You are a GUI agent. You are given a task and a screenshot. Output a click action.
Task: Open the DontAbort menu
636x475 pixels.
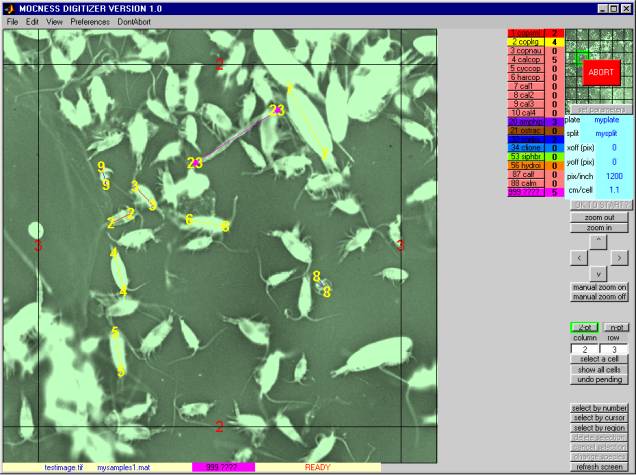(134, 22)
